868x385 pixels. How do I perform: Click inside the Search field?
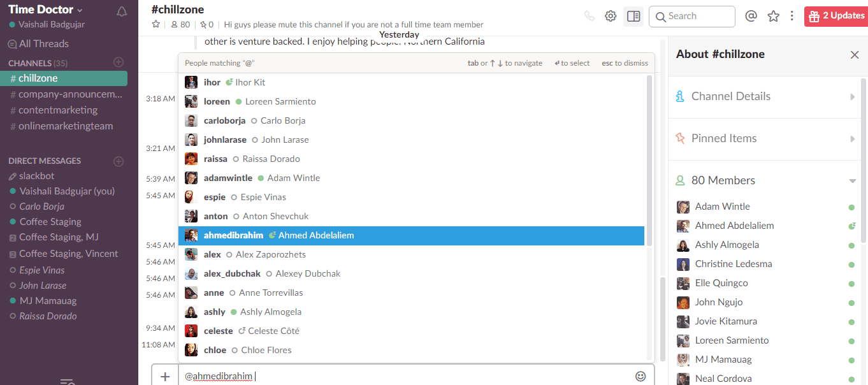point(691,17)
